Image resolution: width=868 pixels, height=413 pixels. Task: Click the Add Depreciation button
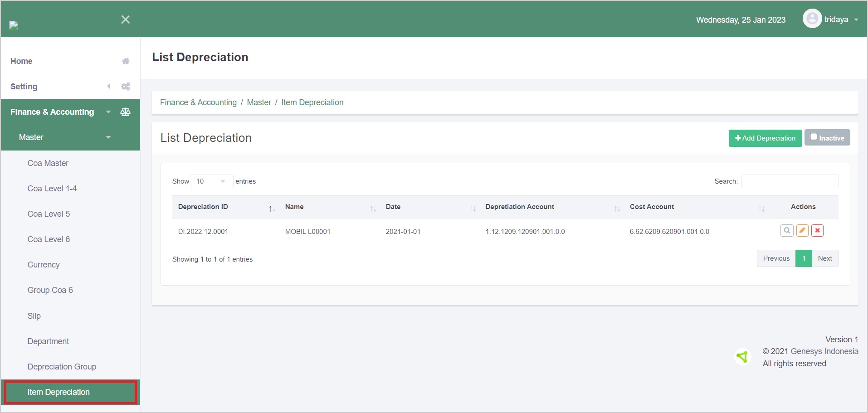coord(765,138)
